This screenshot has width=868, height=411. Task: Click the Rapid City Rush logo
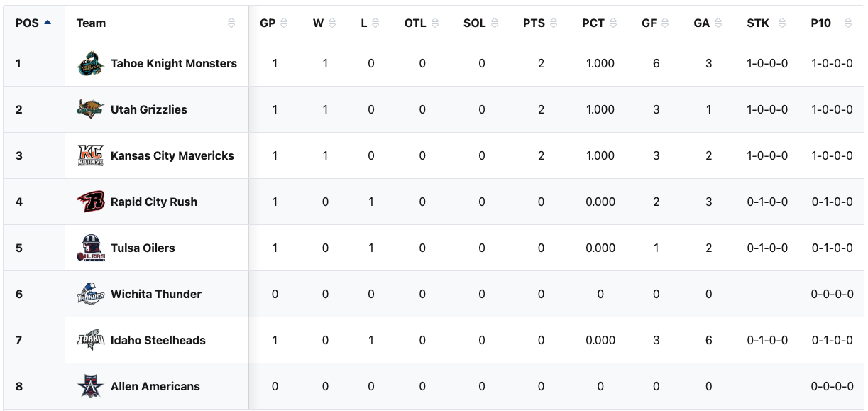pos(91,202)
